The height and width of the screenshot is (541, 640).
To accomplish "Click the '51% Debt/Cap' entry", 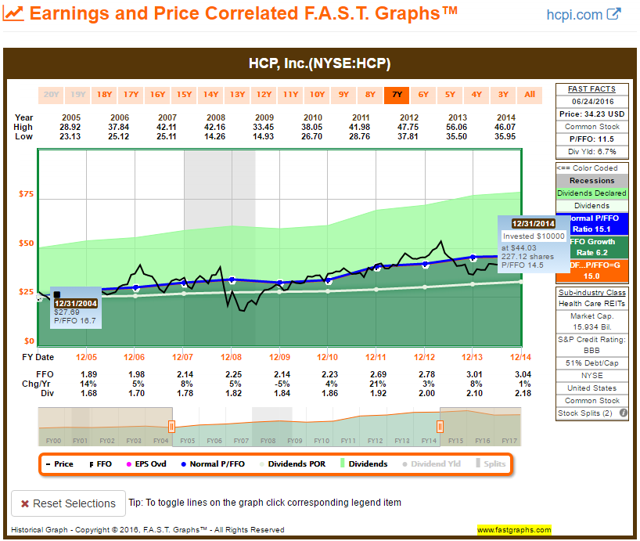I will [x=591, y=363].
